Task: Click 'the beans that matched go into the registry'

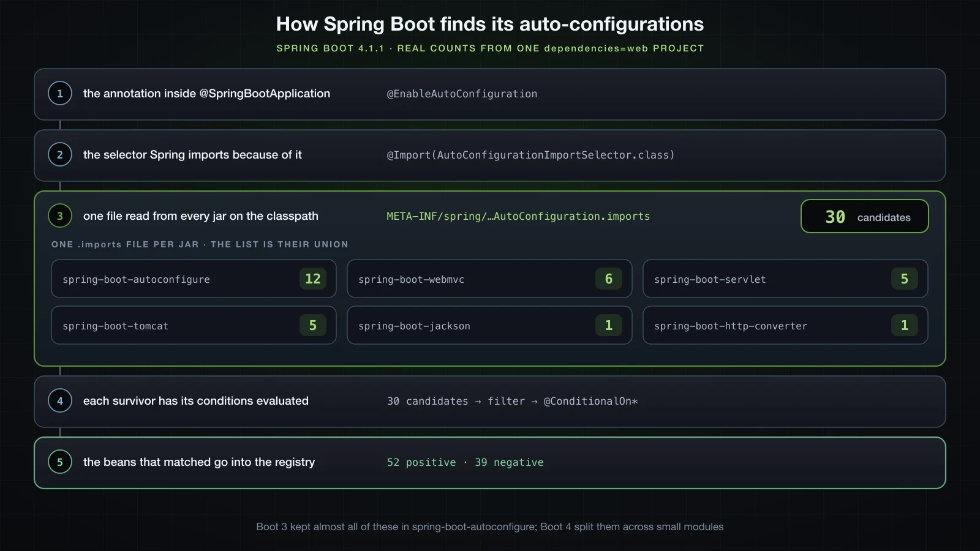Action: [x=199, y=462]
